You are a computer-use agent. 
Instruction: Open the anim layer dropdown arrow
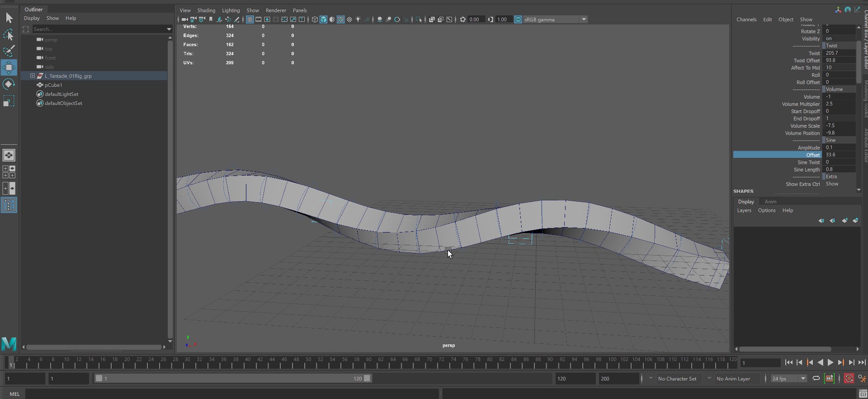[x=709, y=378]
